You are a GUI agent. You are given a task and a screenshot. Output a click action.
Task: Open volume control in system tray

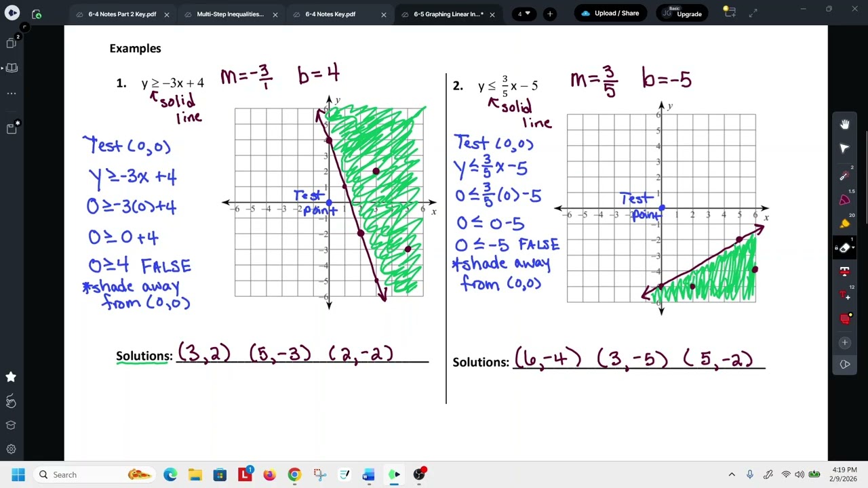click(x=800, y=474)
